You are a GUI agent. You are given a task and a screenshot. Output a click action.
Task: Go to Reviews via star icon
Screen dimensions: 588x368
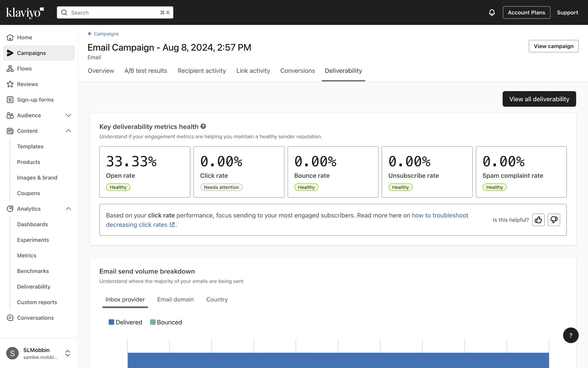click(10, 84)
